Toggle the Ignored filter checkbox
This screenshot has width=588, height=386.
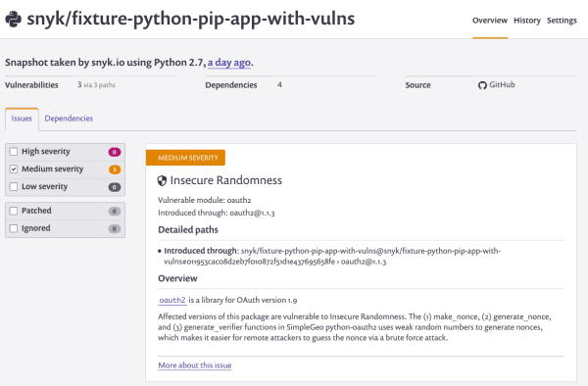14,228
